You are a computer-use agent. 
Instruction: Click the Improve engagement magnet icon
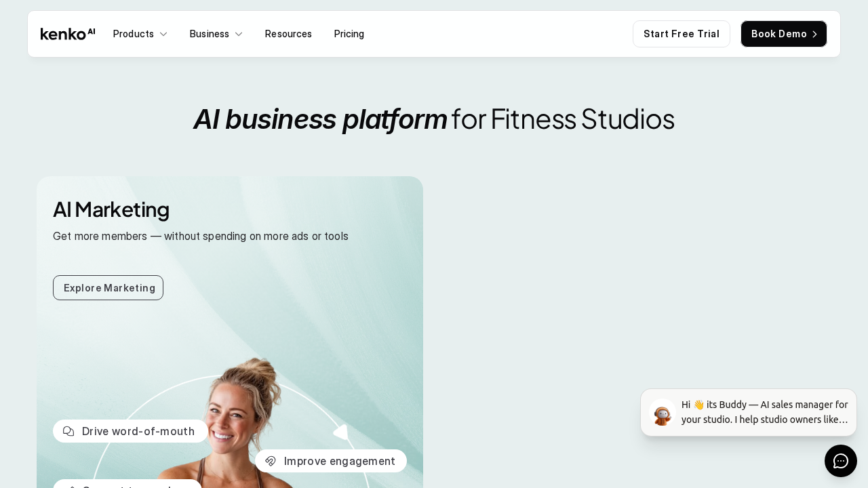pyautogui.click(x=271, y=461)
